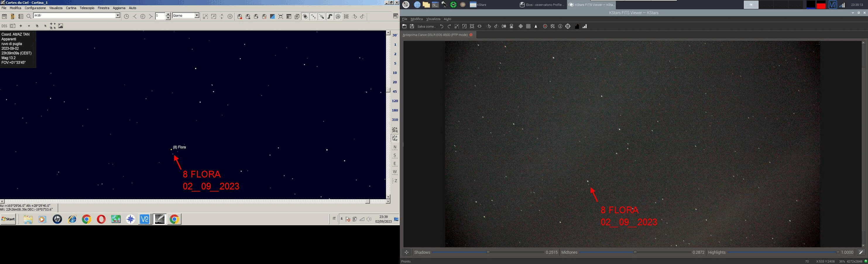The image size is (868, 264).
Task: Open the calendar tool in Cartes du Ciel
Action: coord(5,16)
